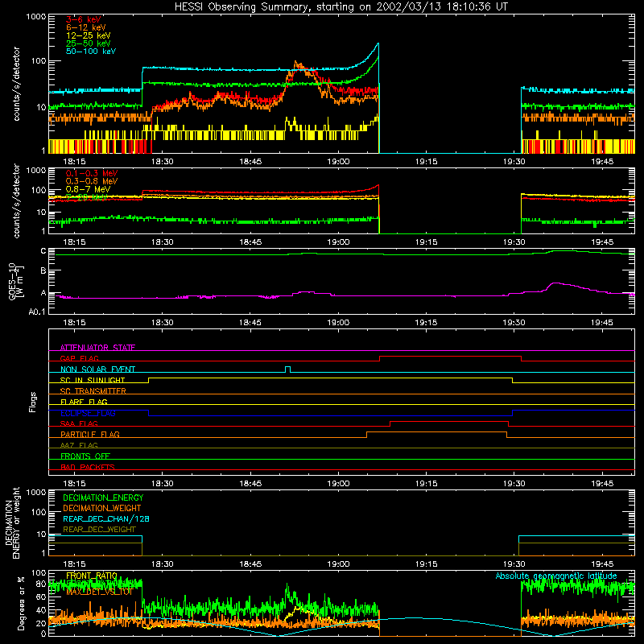Click the 'A0.1' tick label on GOES axis
644x644 pixels.
tap(36, 312)
